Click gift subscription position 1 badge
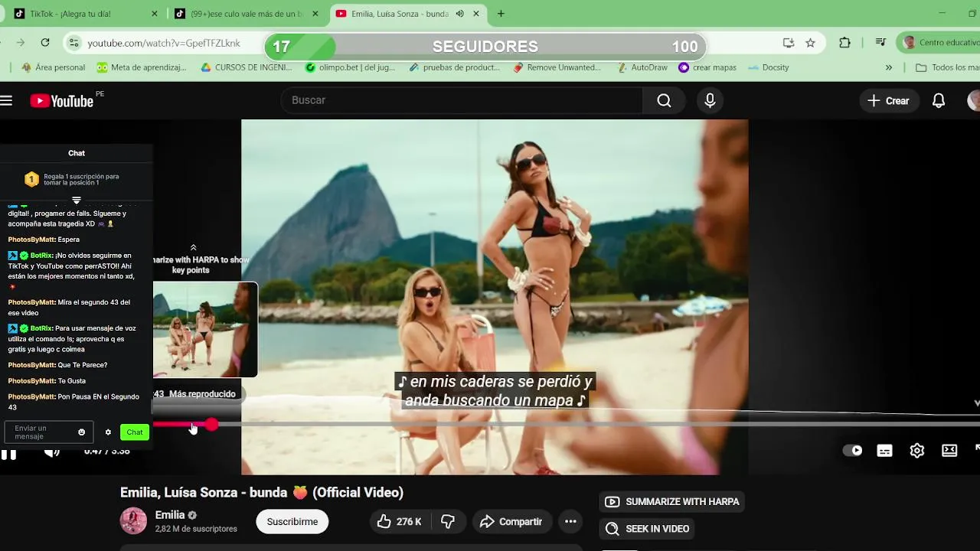Viewport: 980px width, 551px height. tap(31, 179)
